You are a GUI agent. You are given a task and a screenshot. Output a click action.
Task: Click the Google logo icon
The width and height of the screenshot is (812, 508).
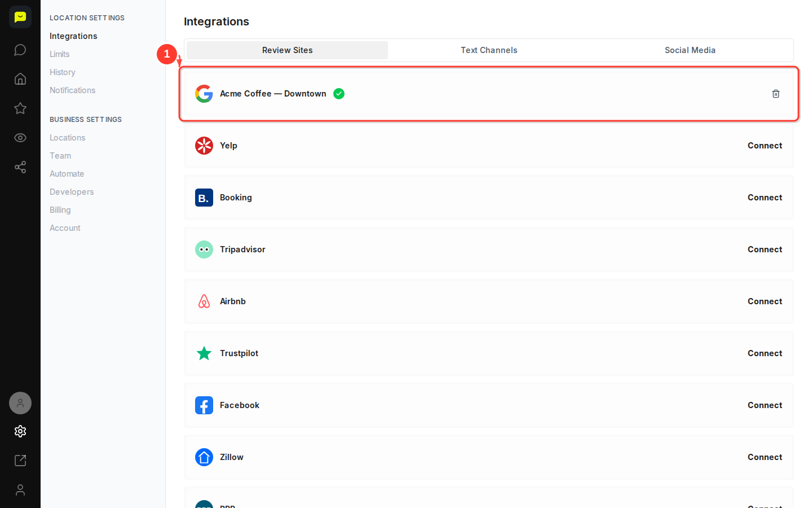pos(204,94)
